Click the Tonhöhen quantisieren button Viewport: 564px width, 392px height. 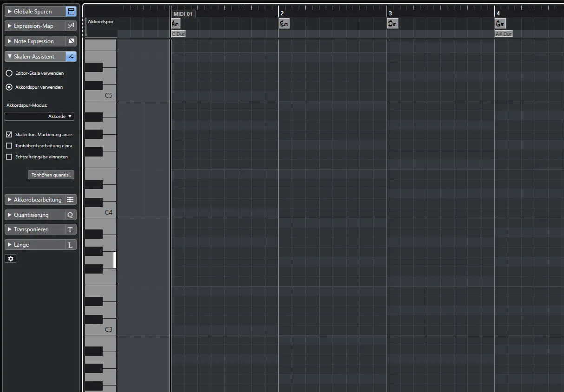click(51, 175)
